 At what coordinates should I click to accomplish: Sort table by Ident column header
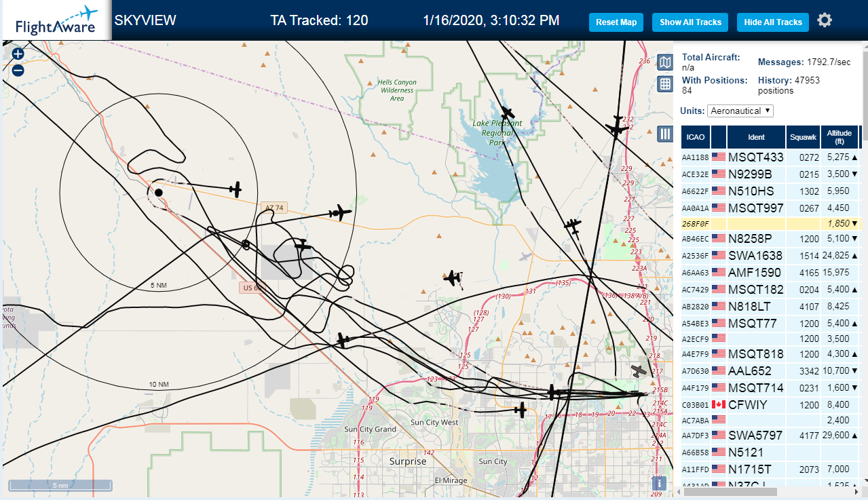756,137
